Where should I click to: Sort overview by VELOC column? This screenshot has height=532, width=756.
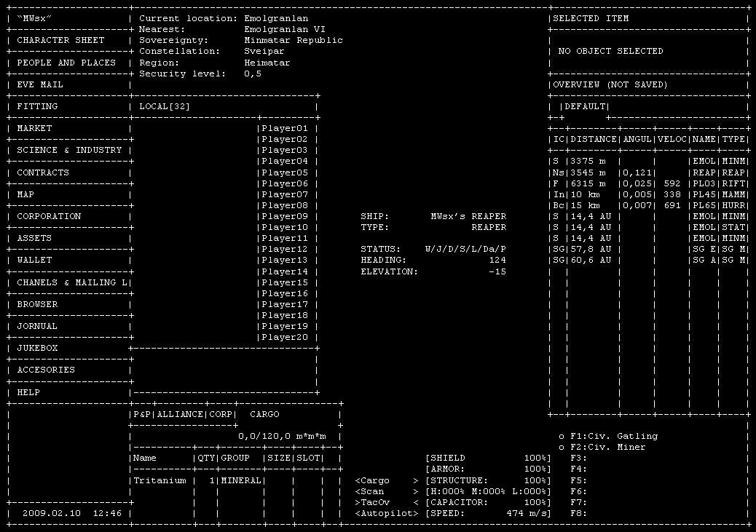(x=672, y=139)
